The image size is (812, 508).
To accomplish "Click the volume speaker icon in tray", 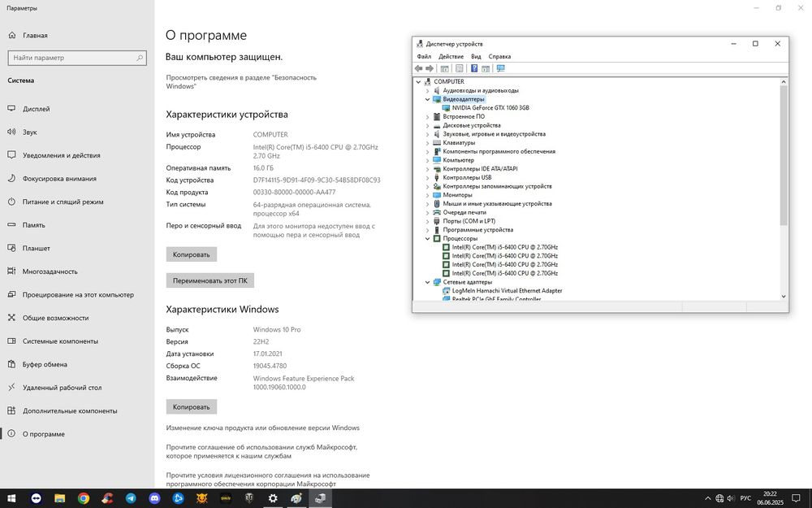I will point(731,498).
